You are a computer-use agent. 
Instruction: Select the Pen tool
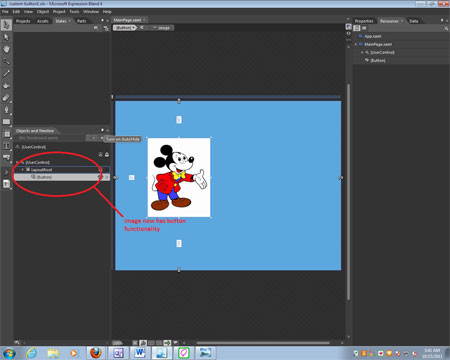[6, 110]
